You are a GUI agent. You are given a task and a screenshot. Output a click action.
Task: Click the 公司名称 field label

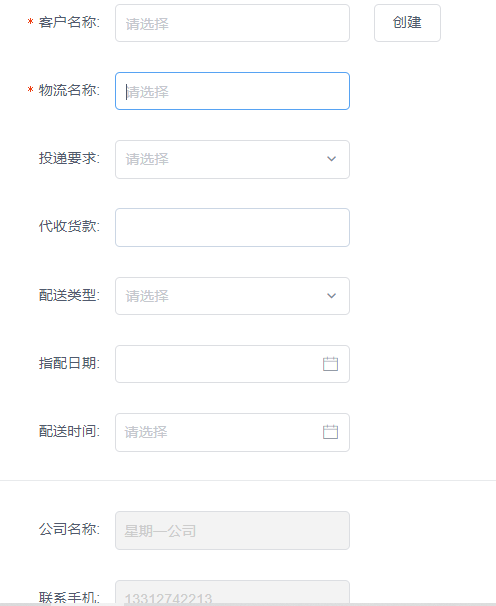69,529
